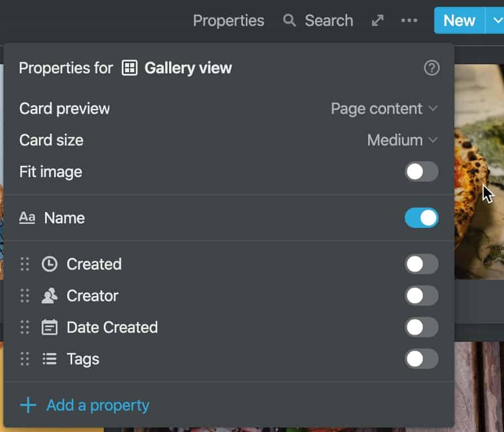This screenshot has width=504, height=432.
Task: Click the blue New button
Action: pyautogui.click(x=459, y=21)
